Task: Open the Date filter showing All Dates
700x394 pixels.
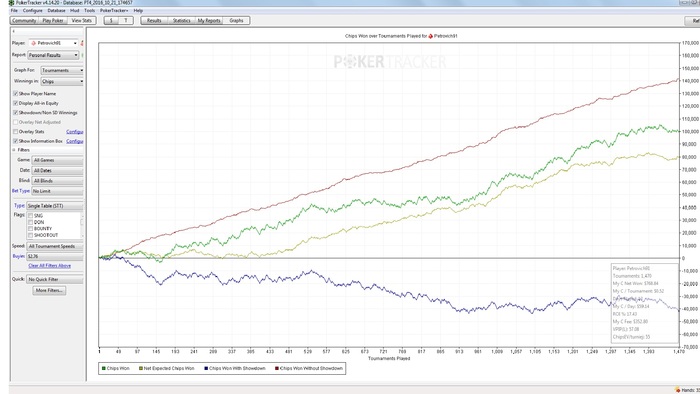Action: click(57, 170)
